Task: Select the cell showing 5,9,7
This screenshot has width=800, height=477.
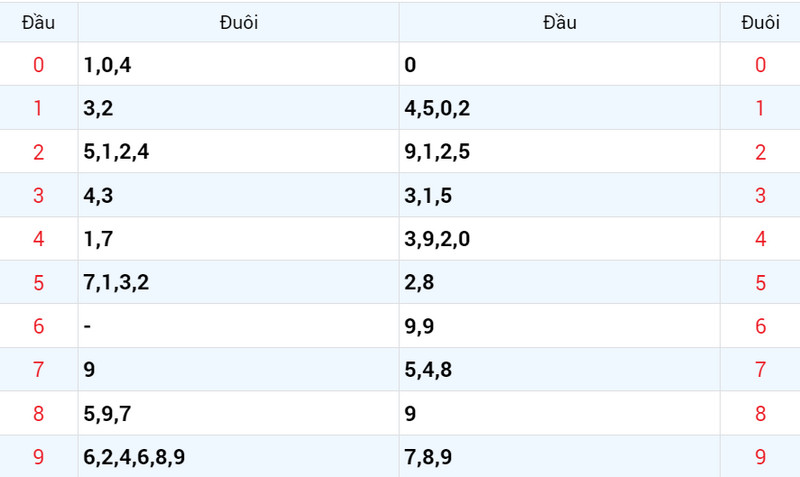Action: tap(239, 413)
